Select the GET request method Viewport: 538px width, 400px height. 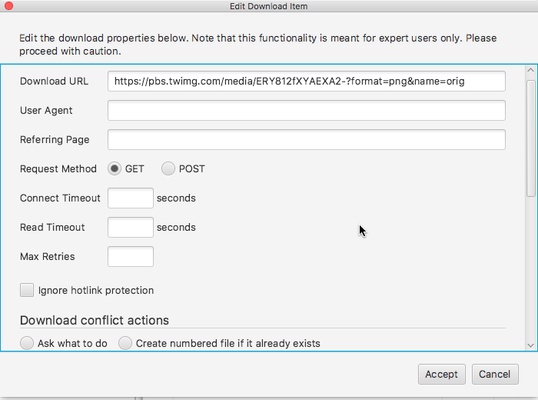click(x=114, y=169)
